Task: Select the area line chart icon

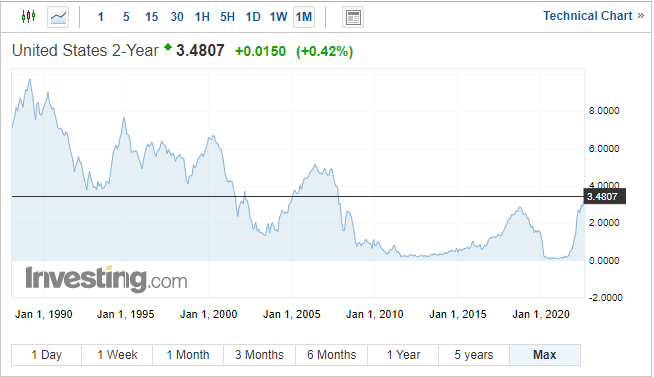Action: pos(58,17)
